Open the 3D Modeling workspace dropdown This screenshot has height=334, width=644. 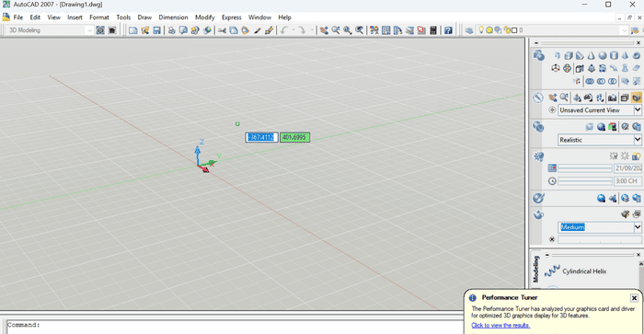[89, 30]
